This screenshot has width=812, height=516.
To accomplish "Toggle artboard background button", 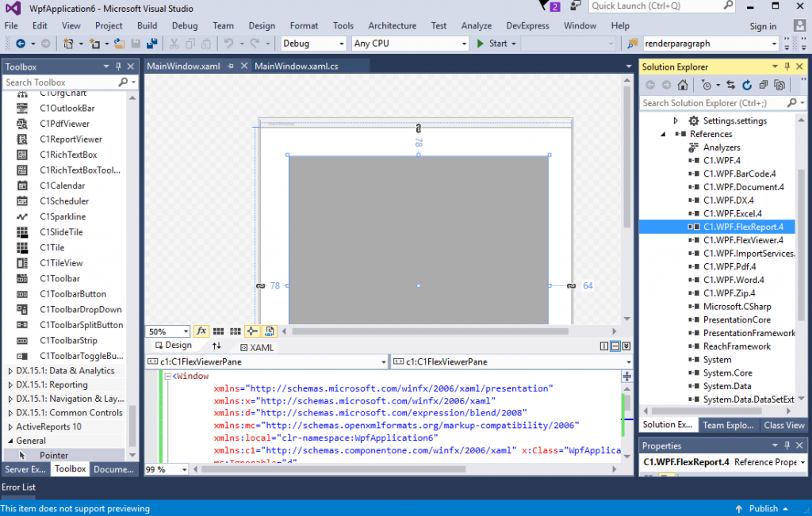I will coord(270,331).
